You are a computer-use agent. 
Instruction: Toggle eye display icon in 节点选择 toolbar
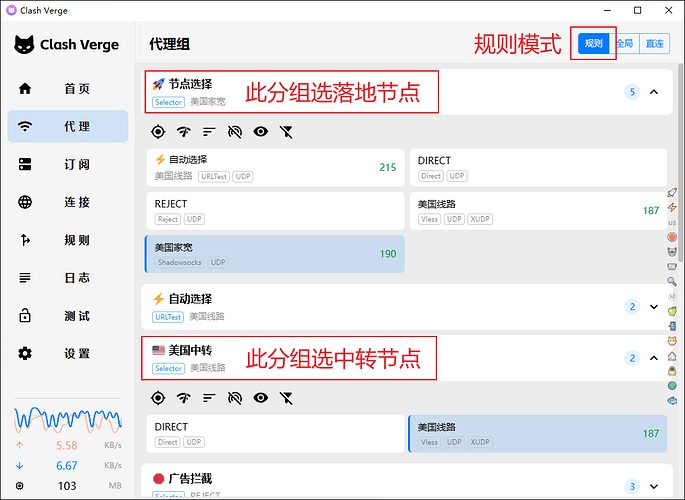261,131
